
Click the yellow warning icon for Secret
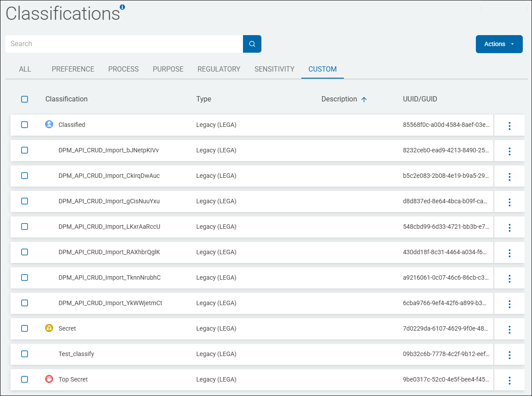pos(49,328)
